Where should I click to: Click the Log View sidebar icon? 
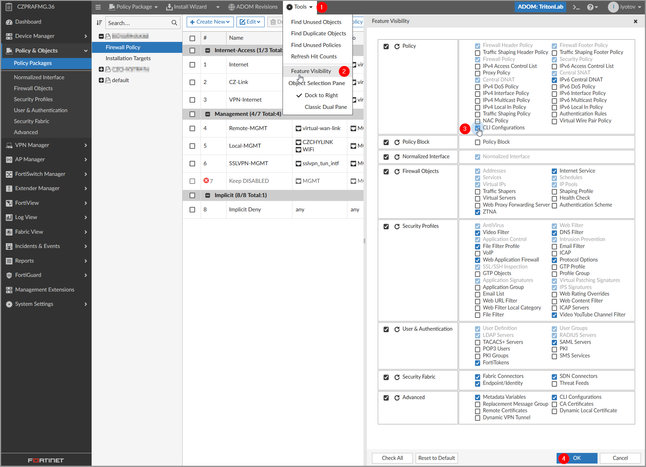[x=9, y=217]
